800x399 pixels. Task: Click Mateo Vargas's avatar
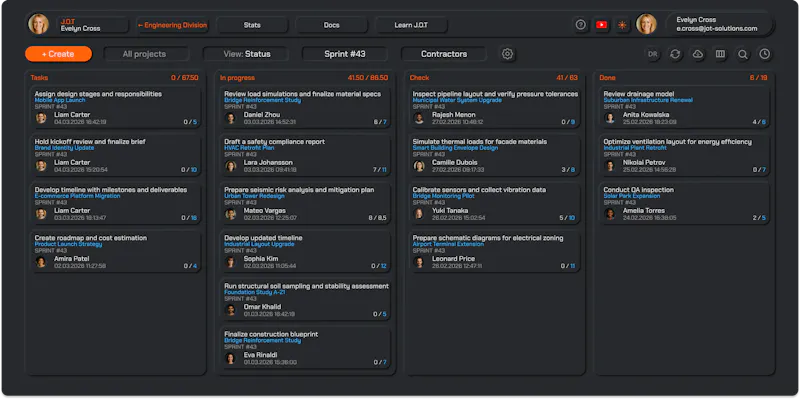pyautogui.click(x=231, y=214)
